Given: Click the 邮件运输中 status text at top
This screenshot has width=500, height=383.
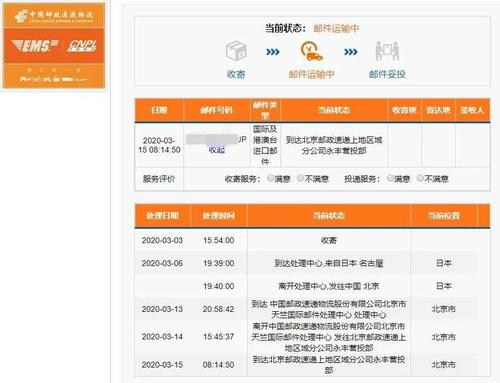Looking at the screenshot, I should (336, 29).
